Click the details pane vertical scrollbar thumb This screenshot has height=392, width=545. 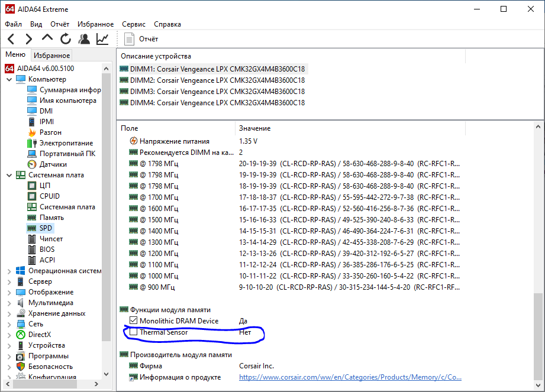click(x=538, y=336)
